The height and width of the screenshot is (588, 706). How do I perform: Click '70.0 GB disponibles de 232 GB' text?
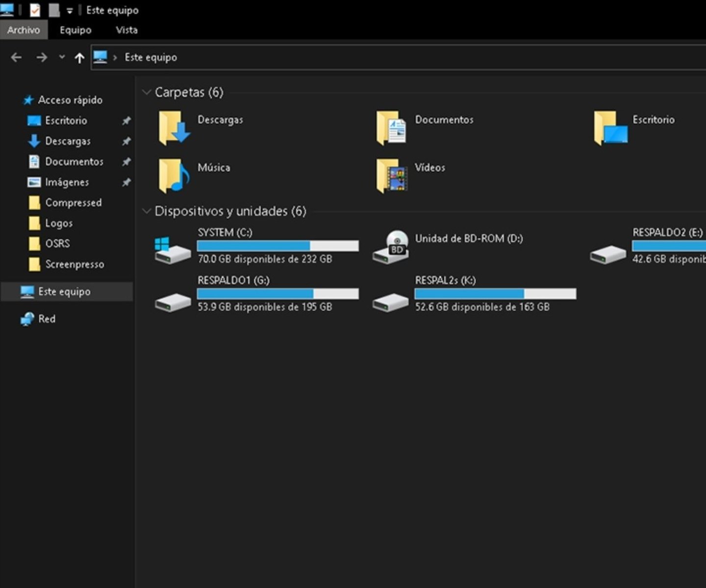(x=265, y=259)
